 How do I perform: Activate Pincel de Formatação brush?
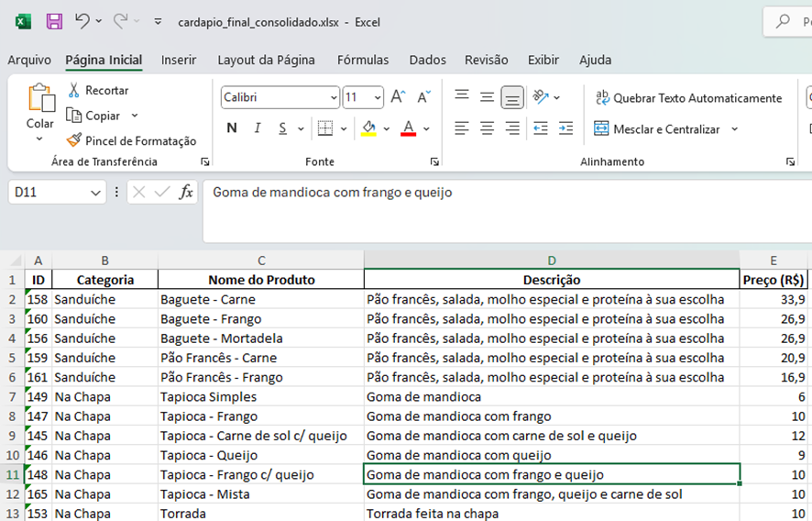[74, 140]
